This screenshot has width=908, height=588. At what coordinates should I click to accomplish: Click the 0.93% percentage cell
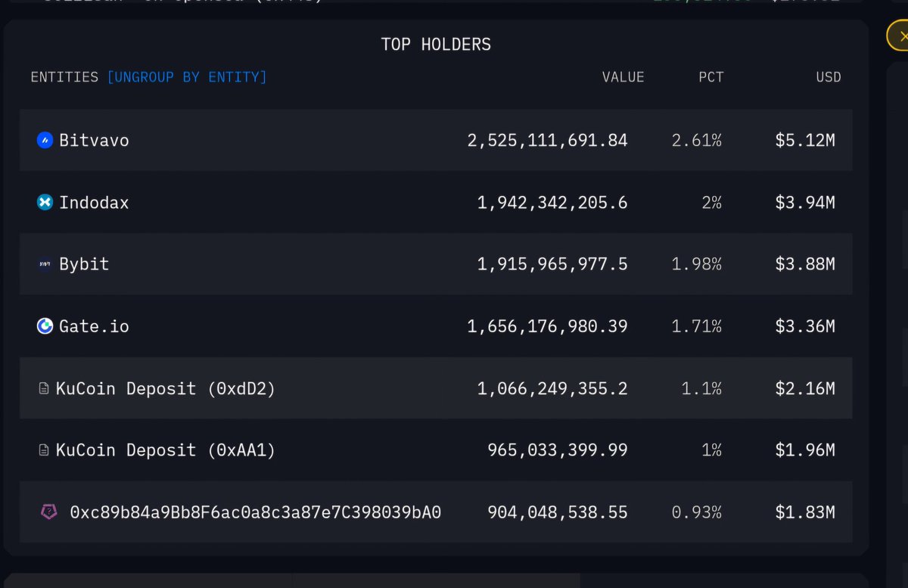697,512
